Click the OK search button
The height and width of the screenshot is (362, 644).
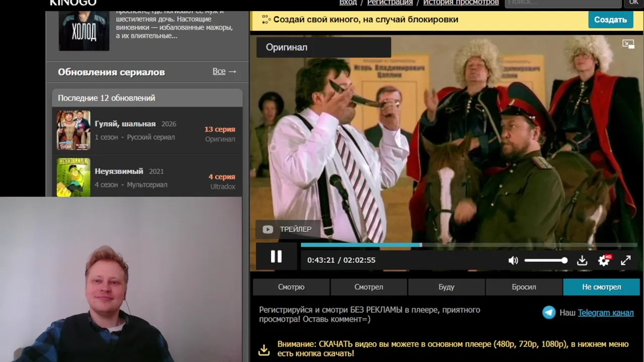pyautogui.click(x=634, y=3)
